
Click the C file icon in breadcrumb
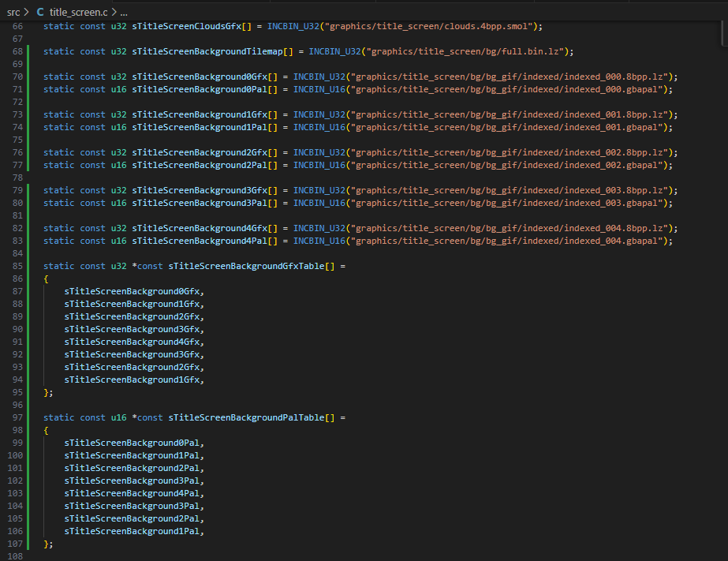tap(40, 13)
